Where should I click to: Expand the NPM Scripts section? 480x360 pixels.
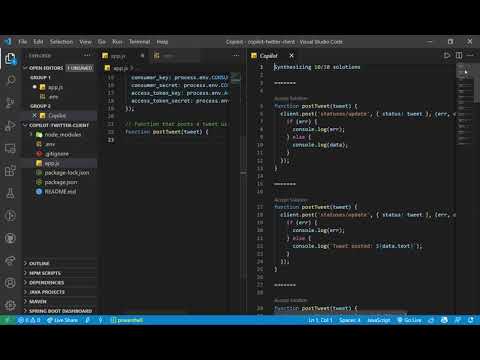click(60, 273)
